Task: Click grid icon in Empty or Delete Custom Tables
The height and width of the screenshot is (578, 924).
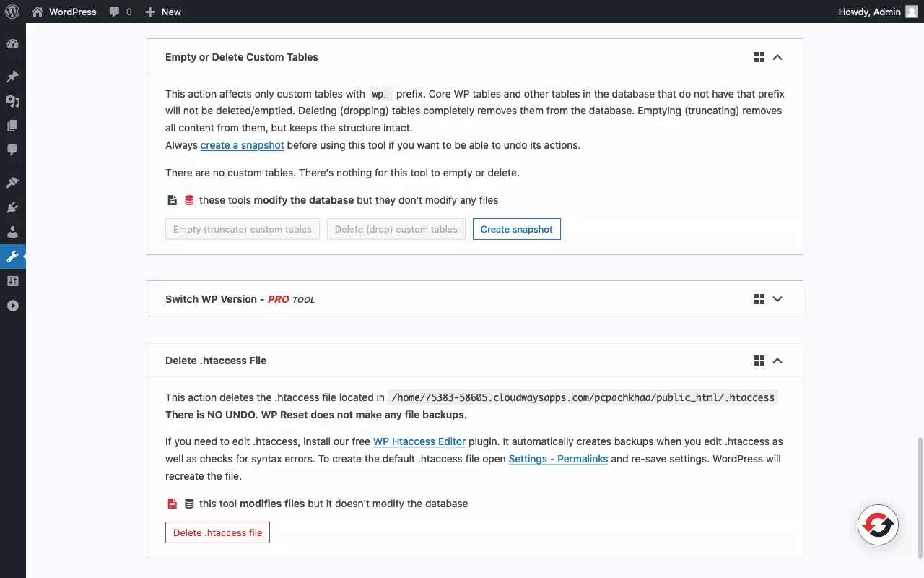Action: [x=759, y=57]
